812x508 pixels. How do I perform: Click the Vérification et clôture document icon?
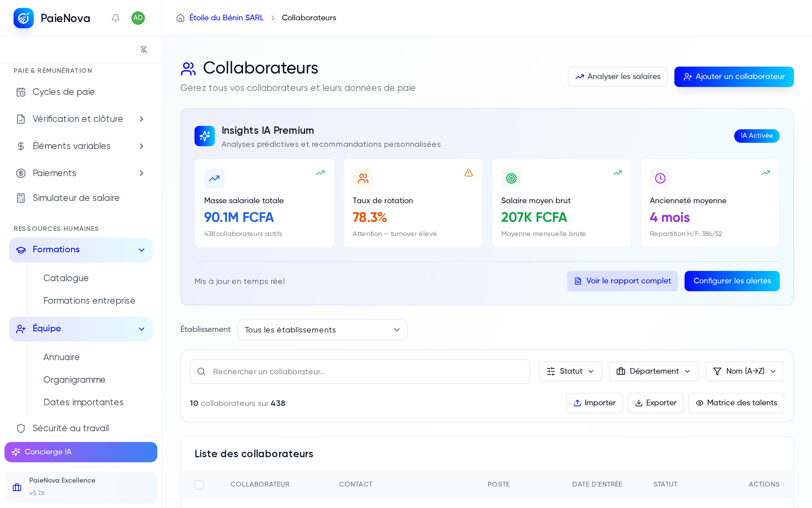21,119
